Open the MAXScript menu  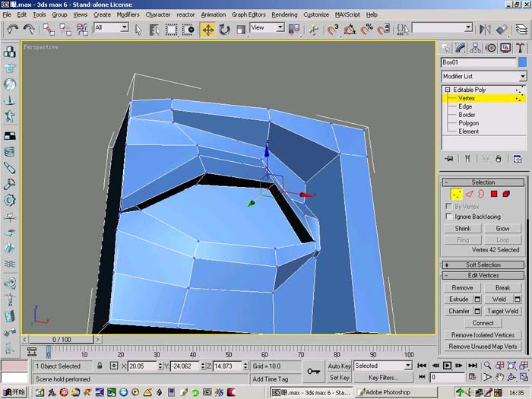(x=347, y=14)
